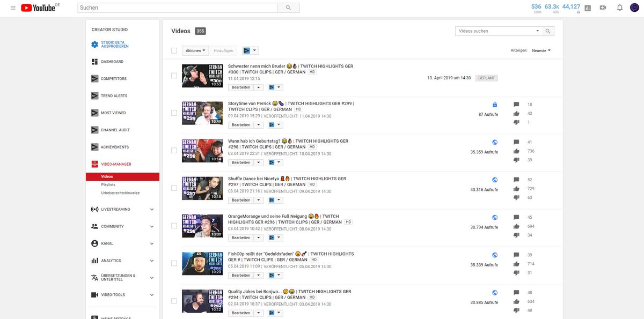Viewport: 644px width, 319px height.
Task: Click the public globe icon on video #296
Action: [495, 217]
